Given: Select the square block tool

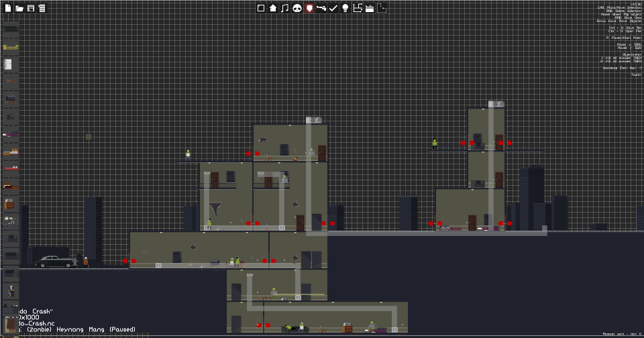Looking at the screenshot, I should tap(261, 8).
